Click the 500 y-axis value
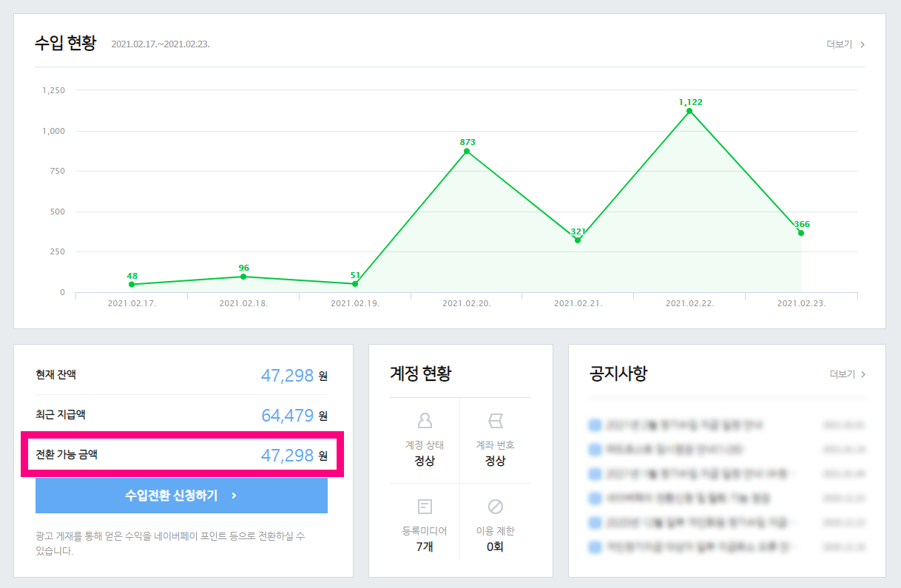This screenshot has width=901, height=588. click(58, 212)
